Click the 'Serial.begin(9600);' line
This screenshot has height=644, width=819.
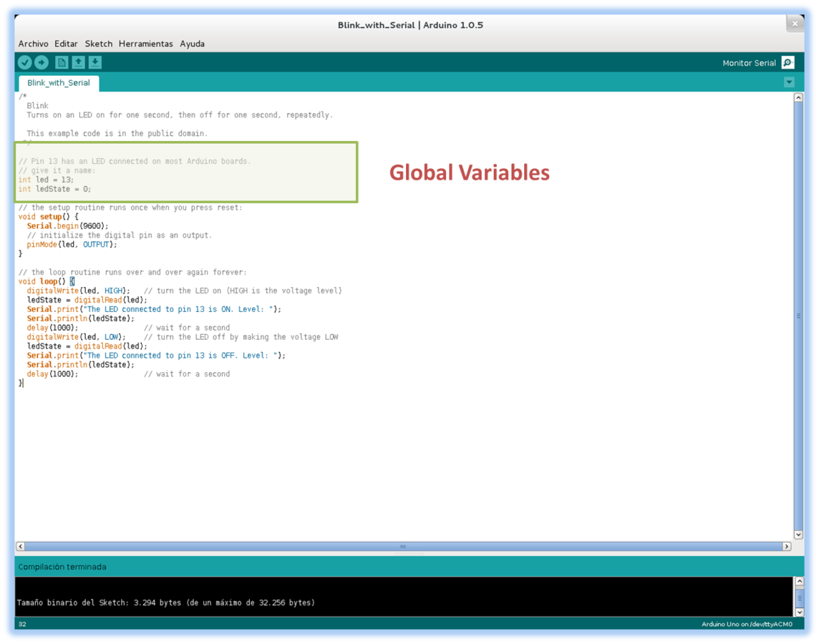[x=68, y=226]
